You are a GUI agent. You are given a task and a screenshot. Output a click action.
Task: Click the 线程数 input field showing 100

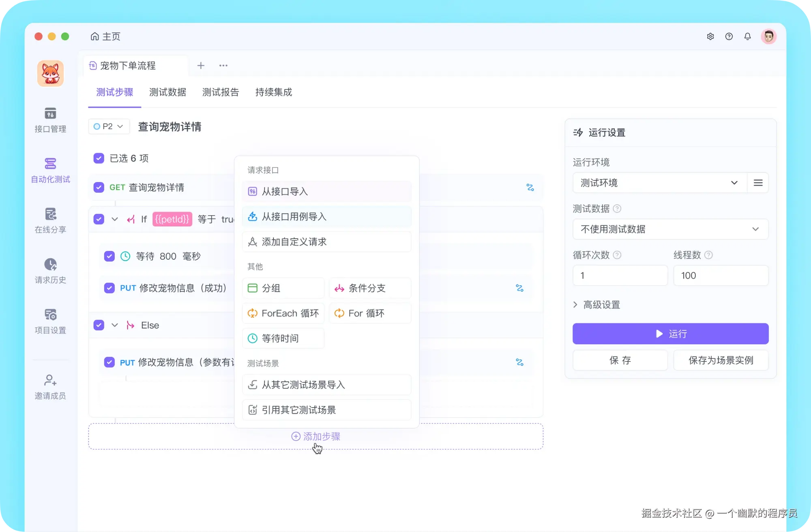tap(721, 275)
